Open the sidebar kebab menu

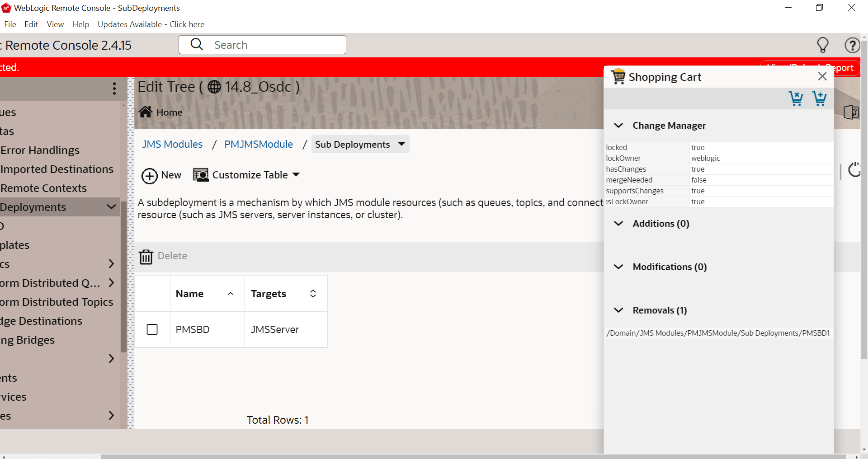(114, 89)
